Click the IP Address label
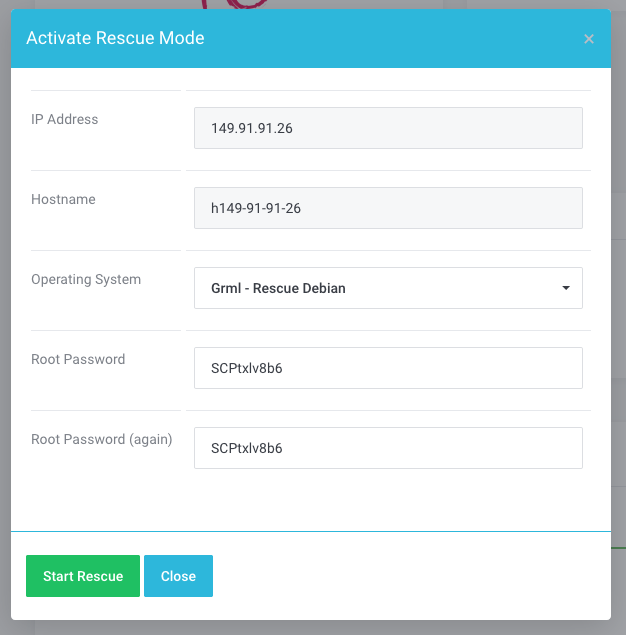 64,119
